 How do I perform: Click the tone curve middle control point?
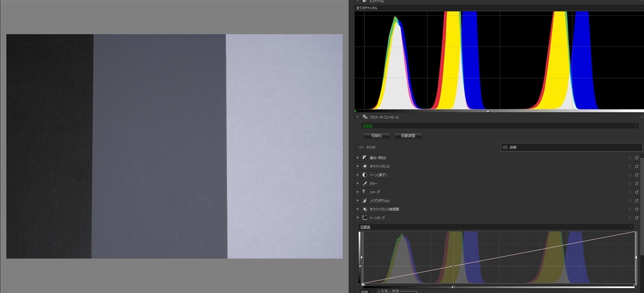[x=453, y=266]
